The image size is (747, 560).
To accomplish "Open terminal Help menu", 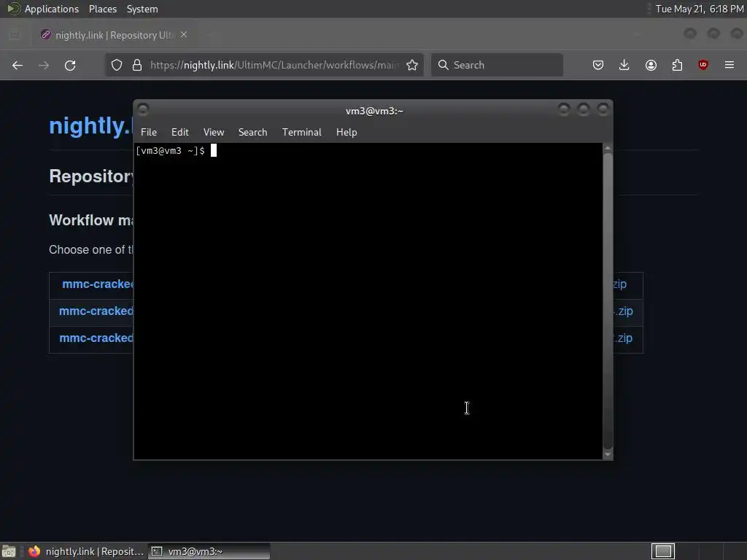I will [347, 133].
